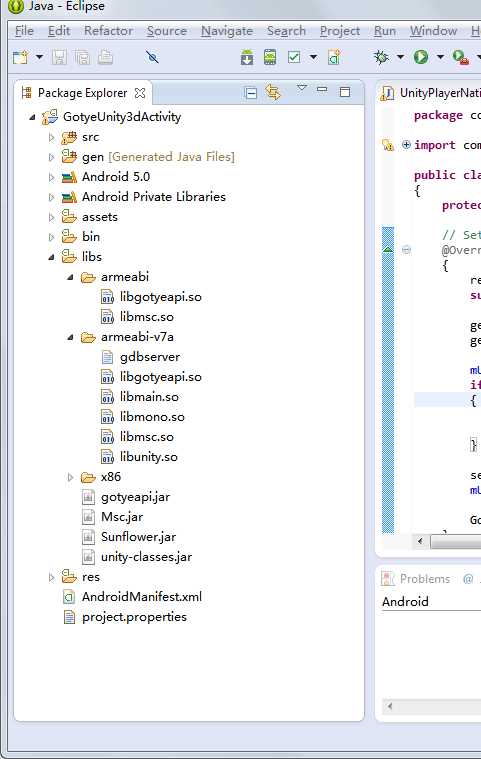Expand the x86 folder
The width and height of the screenshot is (481, 759).
coord(71,477)
